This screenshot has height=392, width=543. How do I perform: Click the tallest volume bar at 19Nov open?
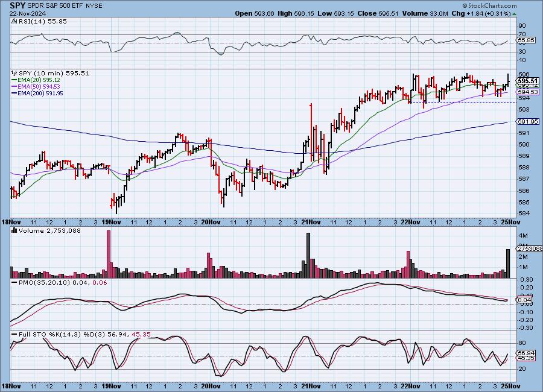tap(109, 254)
